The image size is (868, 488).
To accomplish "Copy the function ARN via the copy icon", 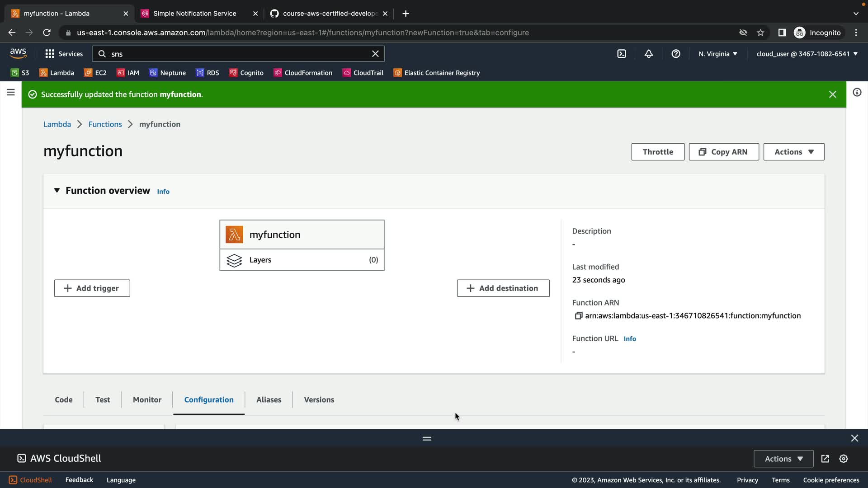I will (578, 316).
